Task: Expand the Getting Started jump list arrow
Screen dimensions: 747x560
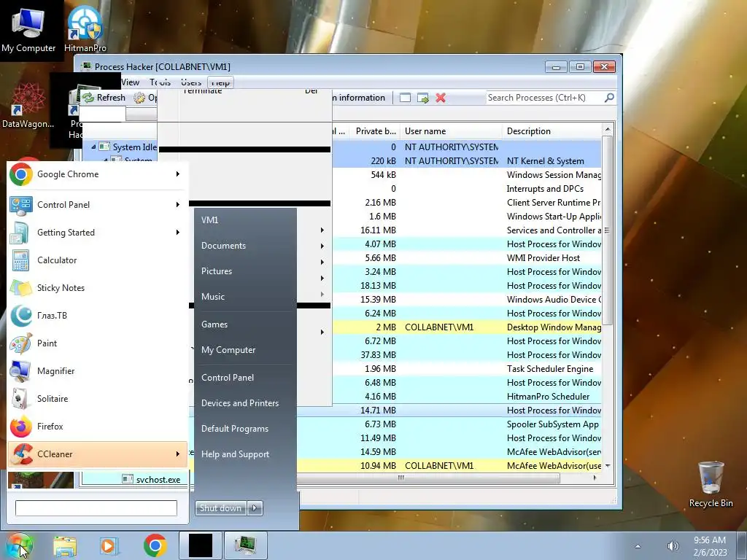Action: tap(178, 233)
